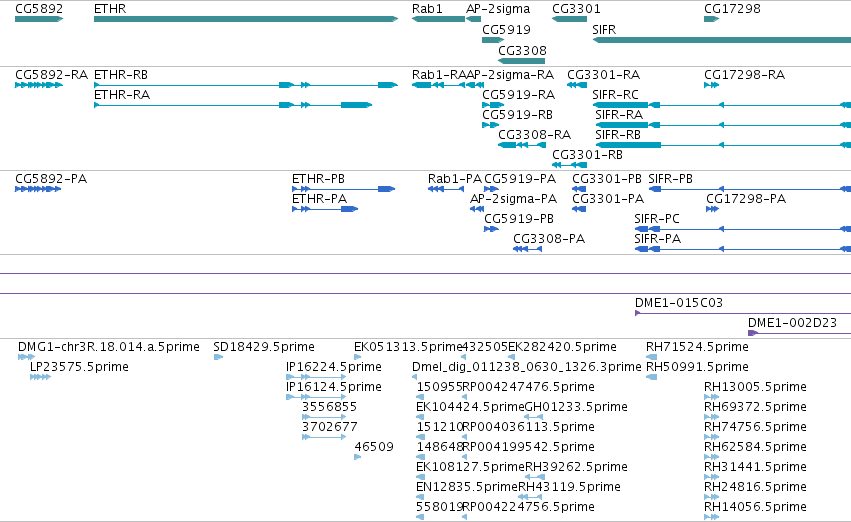
Task: Select the DME1-002D23 feature label
Action: click(792, 323)
